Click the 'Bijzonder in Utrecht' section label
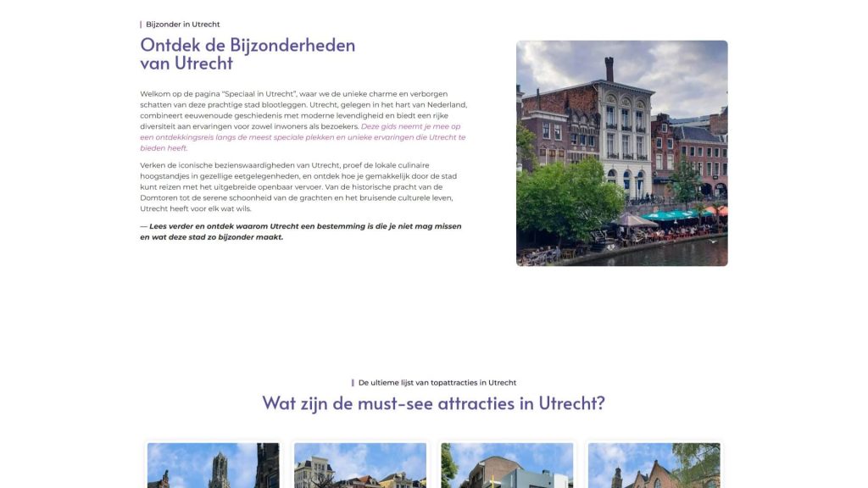The width and height of the screenshot is (868, 488). [182, 25]
